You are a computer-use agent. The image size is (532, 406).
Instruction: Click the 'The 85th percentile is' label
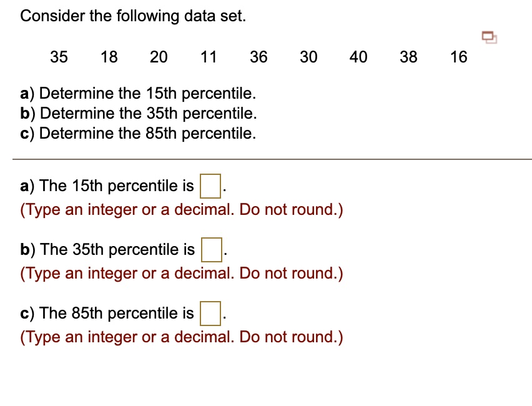click(x=108, y=313)
